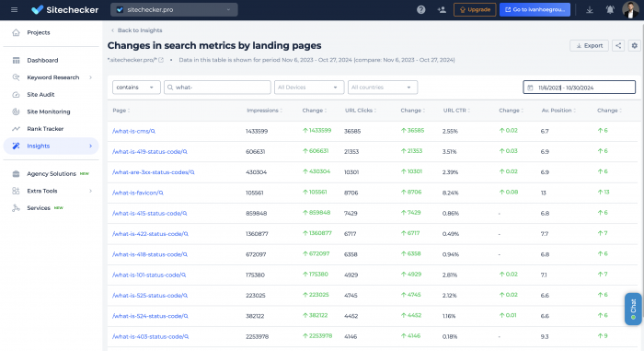This screenshot has width=644, height=351.
Task: Expand the Insights submenu chevron
Action: click(91, 146)
